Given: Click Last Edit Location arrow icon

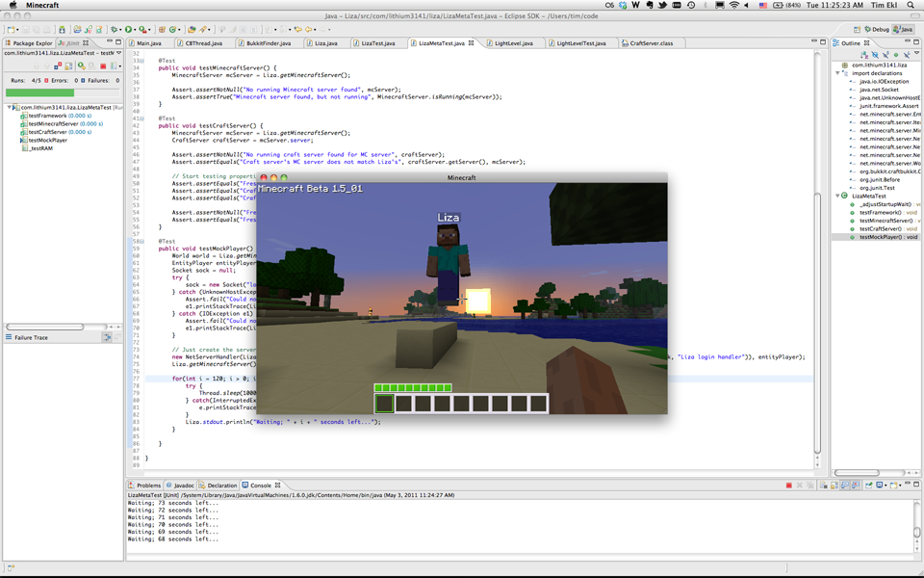Looking at the screenshot, I should pyautogui.click(x=298, y=30).
